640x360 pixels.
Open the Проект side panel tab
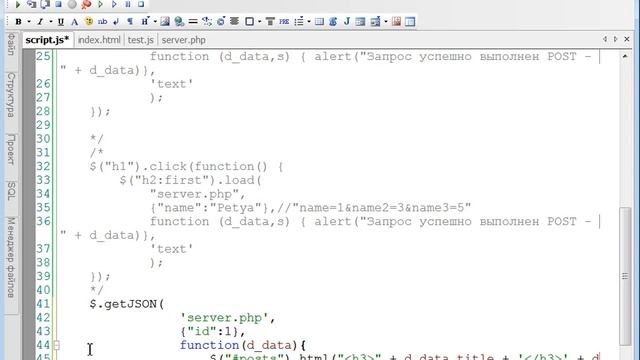(11, 149)
